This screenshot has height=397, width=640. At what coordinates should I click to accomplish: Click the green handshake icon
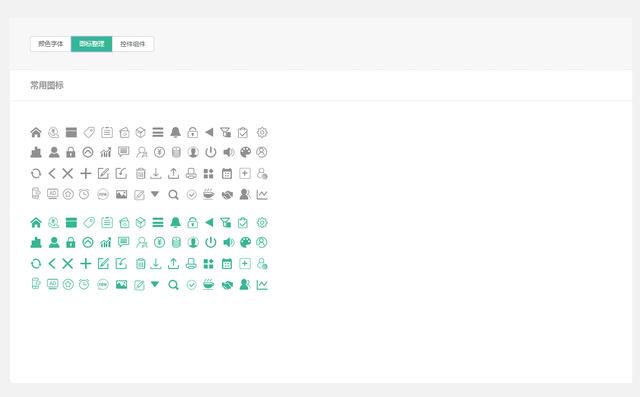pos(227,285)
